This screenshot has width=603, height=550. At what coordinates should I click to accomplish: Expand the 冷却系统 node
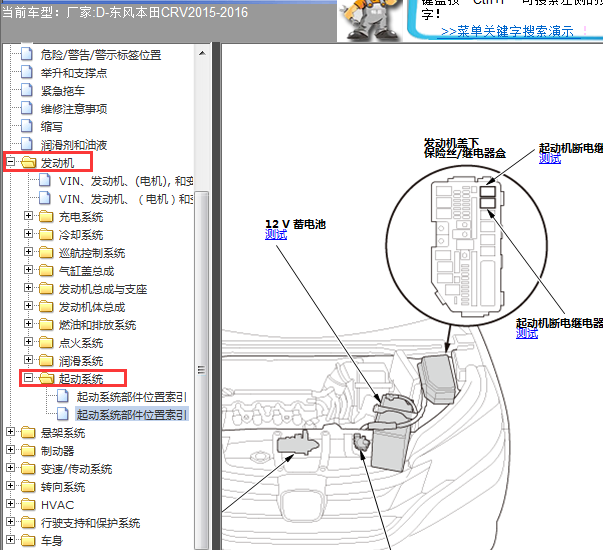(x=28, y=234)
